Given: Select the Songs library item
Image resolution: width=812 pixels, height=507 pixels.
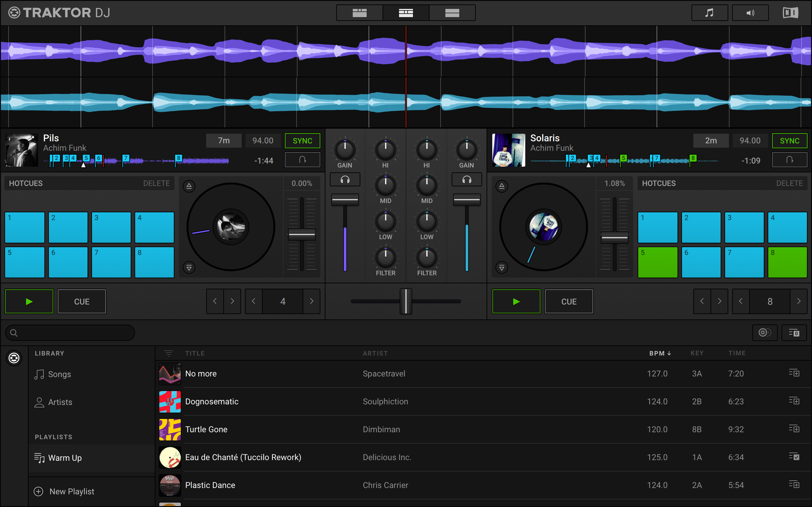Looking at the screenshot, I should (60, 373).
